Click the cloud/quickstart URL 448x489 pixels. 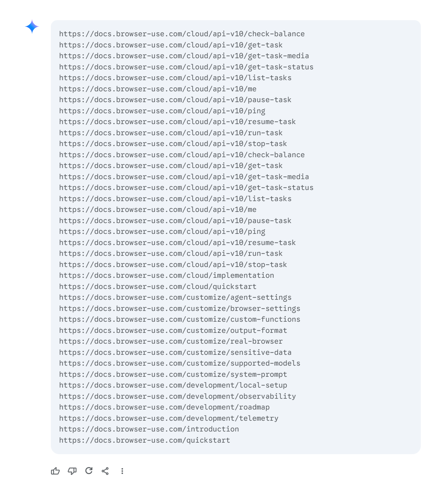pos(158,286)
